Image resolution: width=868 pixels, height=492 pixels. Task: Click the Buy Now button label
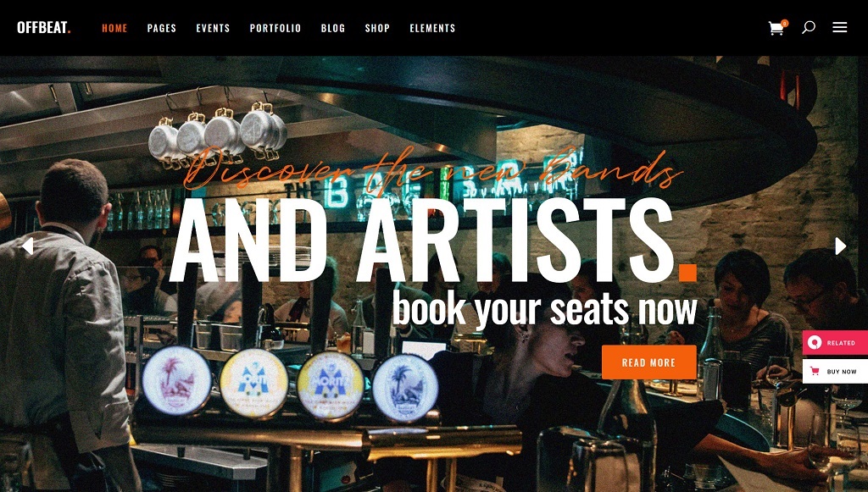pyautogui.click(x=842, y=372)
